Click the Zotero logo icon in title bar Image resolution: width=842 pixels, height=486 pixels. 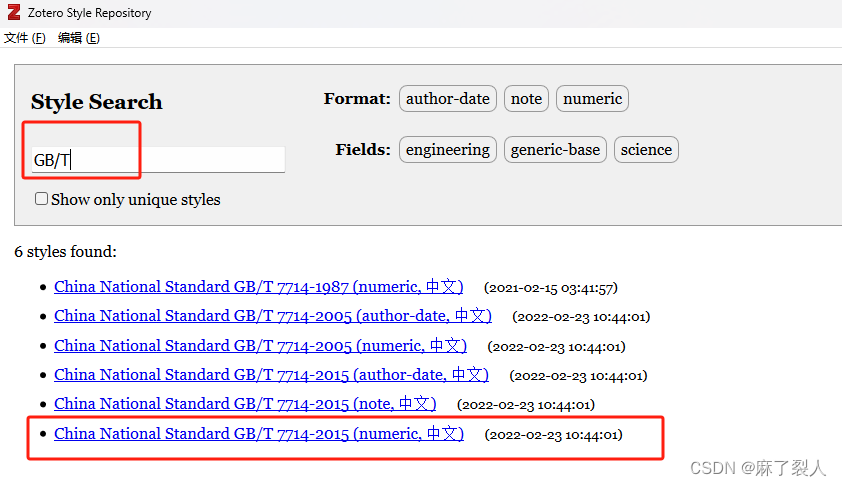pyautogui.click(x=13, y=13)
